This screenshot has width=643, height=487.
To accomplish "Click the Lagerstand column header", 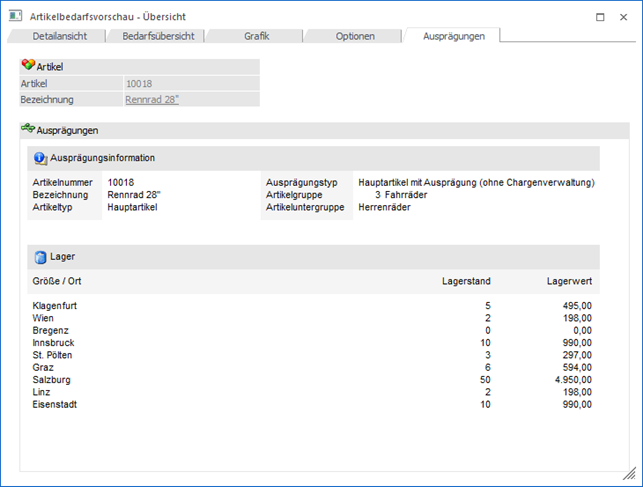I will pos(466,281).
